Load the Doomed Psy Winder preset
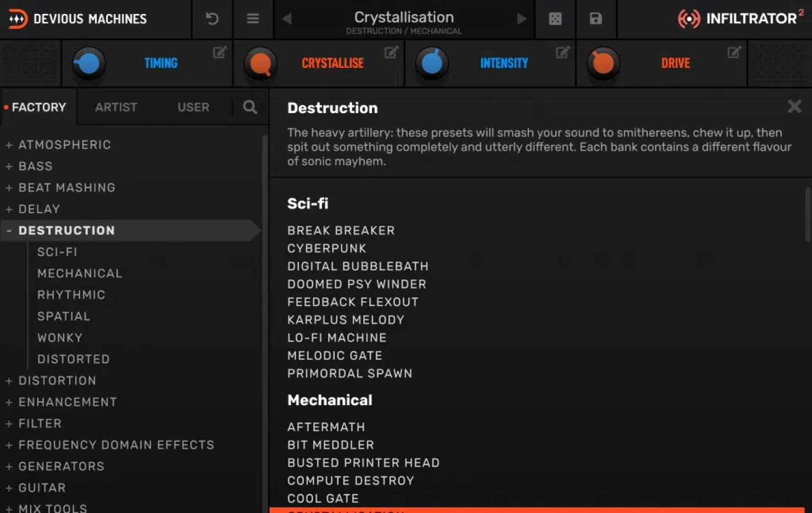 coord(357,284)
